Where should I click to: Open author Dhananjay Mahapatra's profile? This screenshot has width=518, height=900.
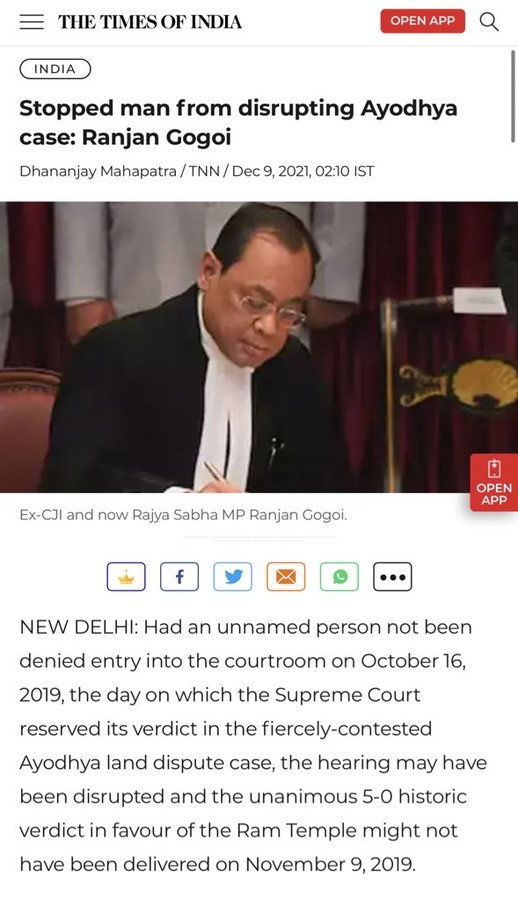[98, 171]
